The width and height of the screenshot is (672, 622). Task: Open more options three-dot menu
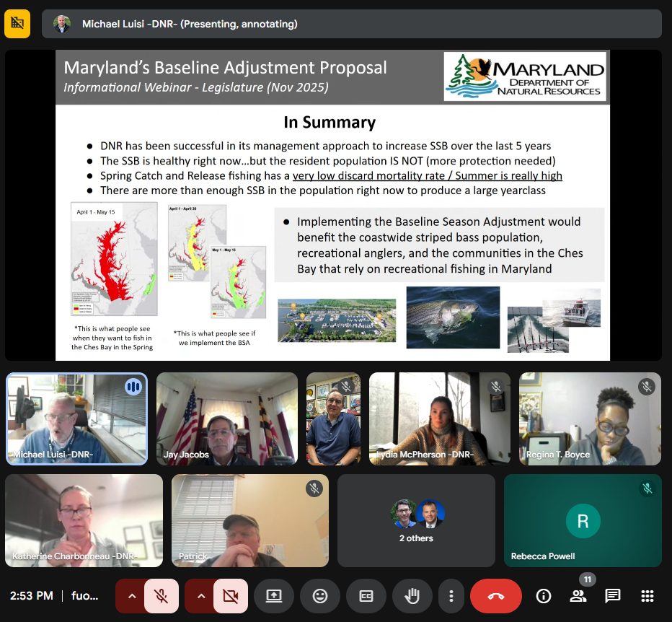(x=451, y=596)
